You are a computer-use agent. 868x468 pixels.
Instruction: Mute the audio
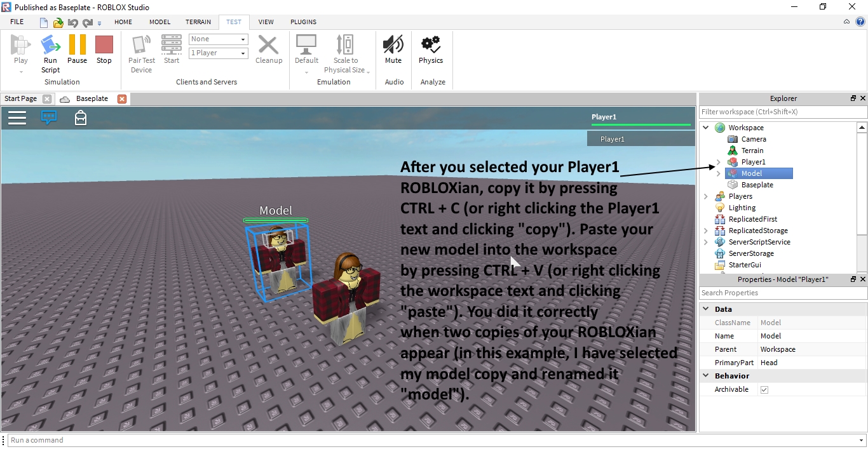tap(393, 46)
